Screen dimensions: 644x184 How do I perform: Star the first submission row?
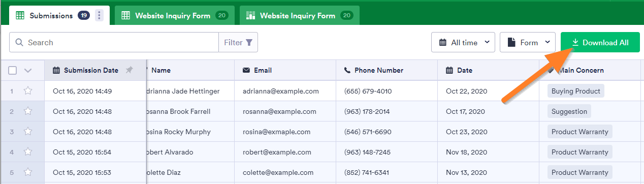[28, 91]
